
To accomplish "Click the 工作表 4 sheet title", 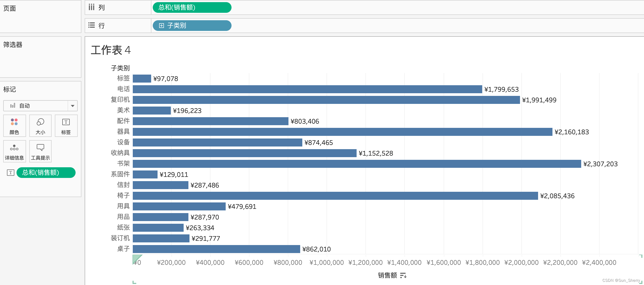I will tap(111, 50).
